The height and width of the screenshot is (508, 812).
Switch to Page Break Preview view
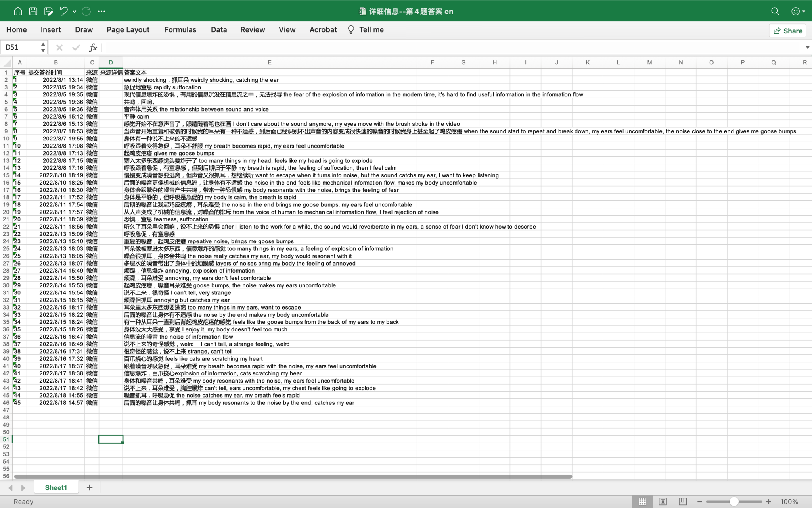click(x=682, y=502)
